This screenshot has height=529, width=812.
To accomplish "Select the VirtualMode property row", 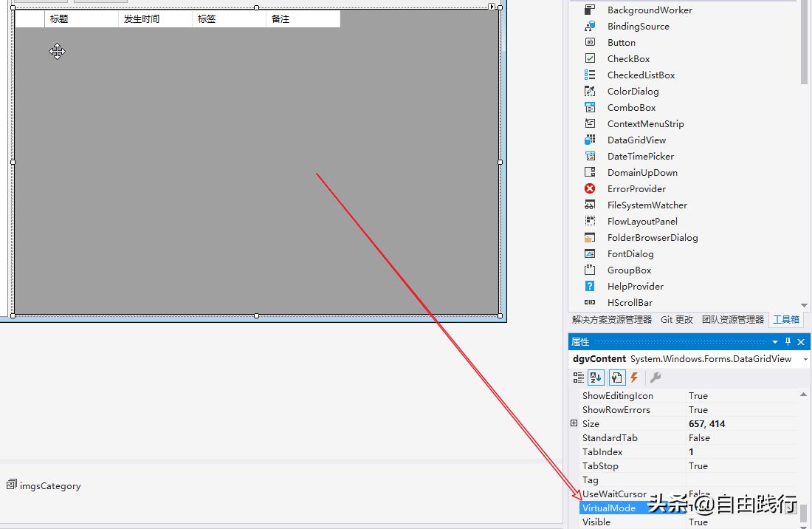I will click(x=689, y=508).
